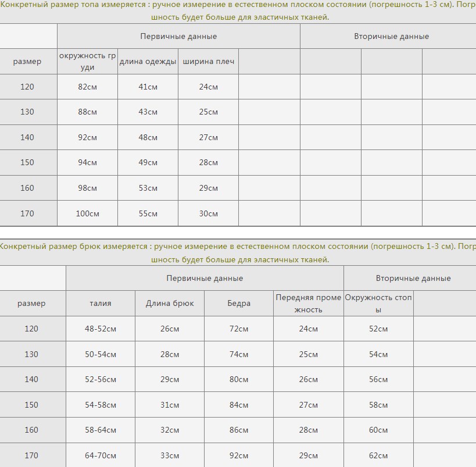Click the 'ширина плеч' column header
The width and height of the screenshot is (476, 467).
(208, 62)
